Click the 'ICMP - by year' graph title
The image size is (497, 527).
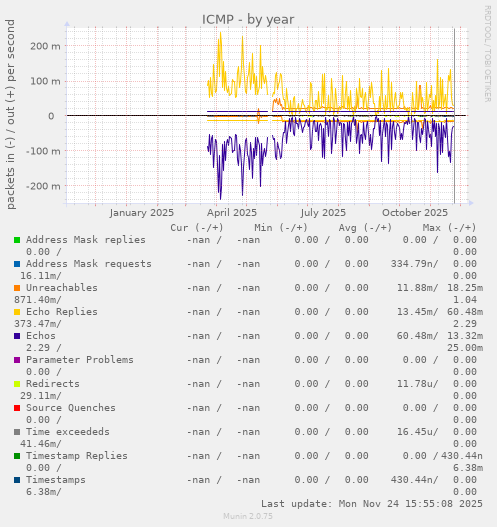point(248,19)
